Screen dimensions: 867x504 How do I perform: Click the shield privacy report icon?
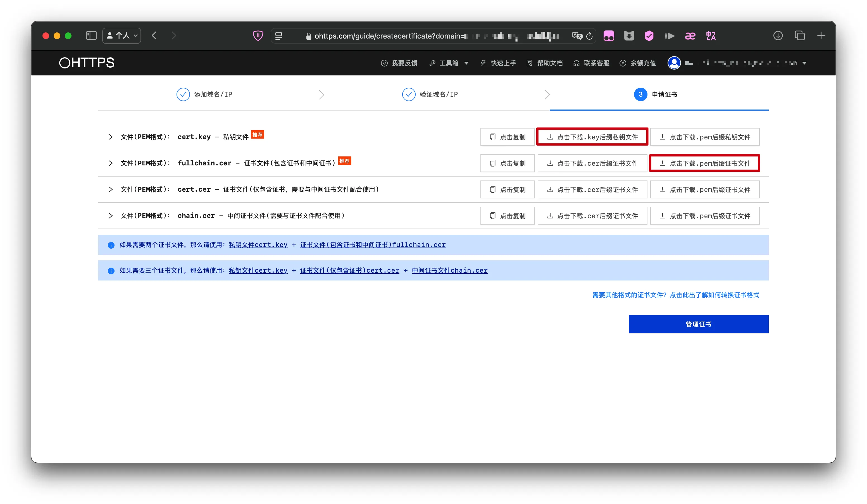pyautogui.click(x=258, y=36)
